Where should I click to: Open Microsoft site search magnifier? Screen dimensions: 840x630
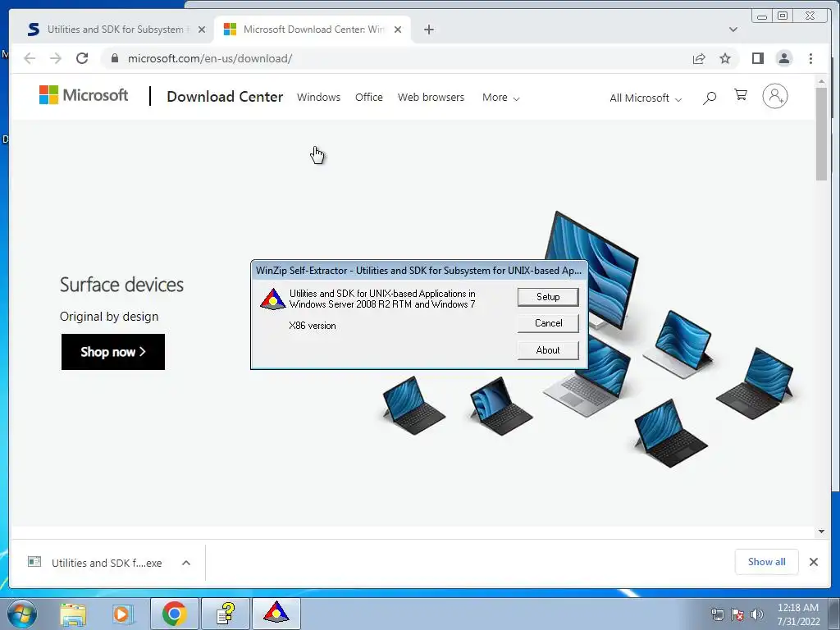click(x=710, y=98)
